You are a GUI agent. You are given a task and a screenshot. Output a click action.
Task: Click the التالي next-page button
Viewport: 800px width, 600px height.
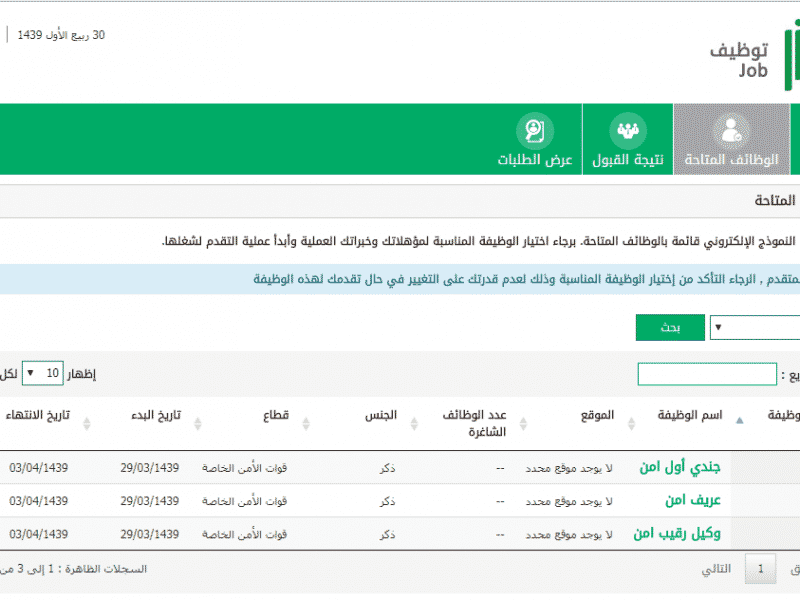tap(716, 568)
